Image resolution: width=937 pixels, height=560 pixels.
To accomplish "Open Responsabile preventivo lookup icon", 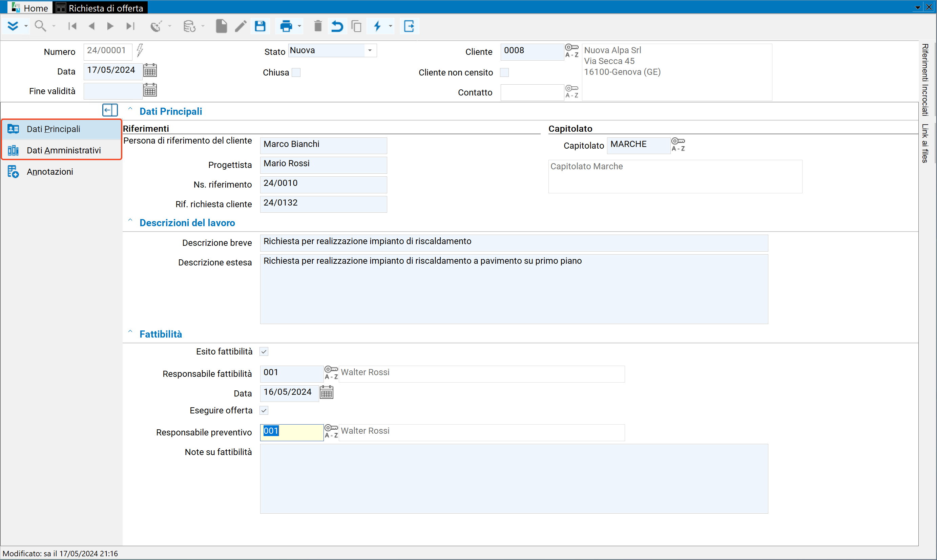I will (x=331, y=431).
